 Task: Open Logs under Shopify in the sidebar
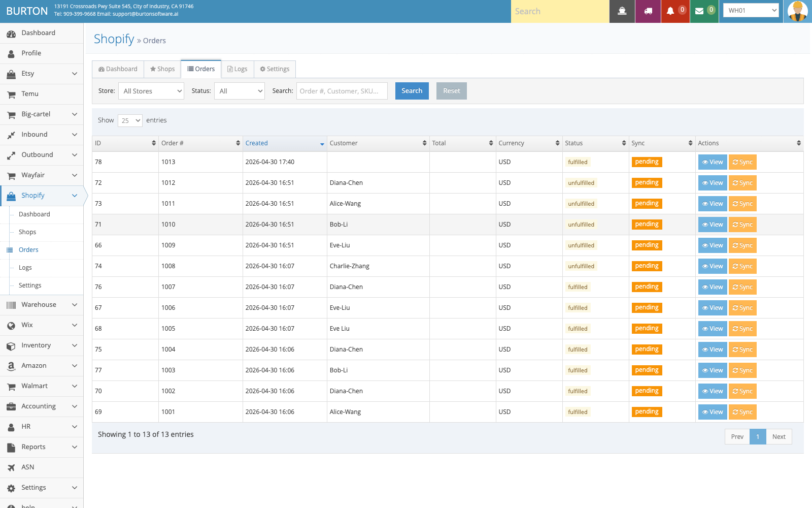[x=25, y=268]
